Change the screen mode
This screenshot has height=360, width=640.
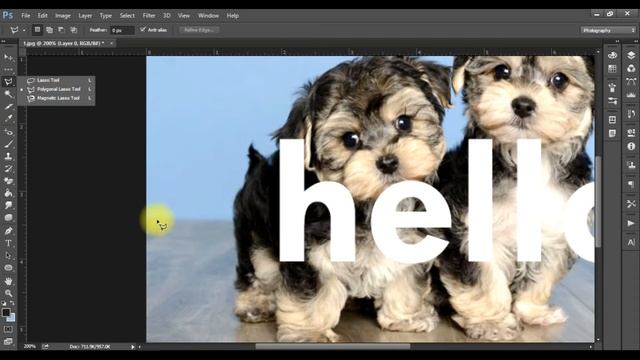click(8, 341)
